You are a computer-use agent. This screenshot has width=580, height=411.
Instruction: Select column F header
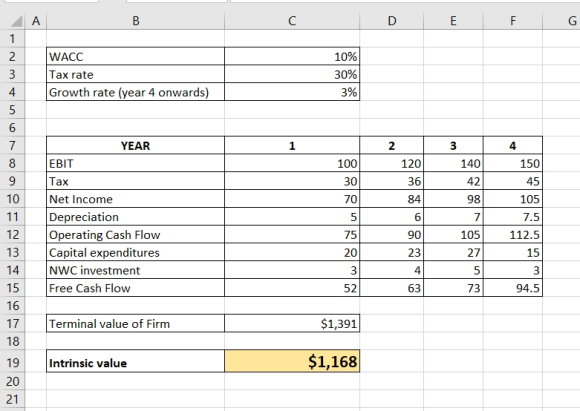[x=513, y=21]
